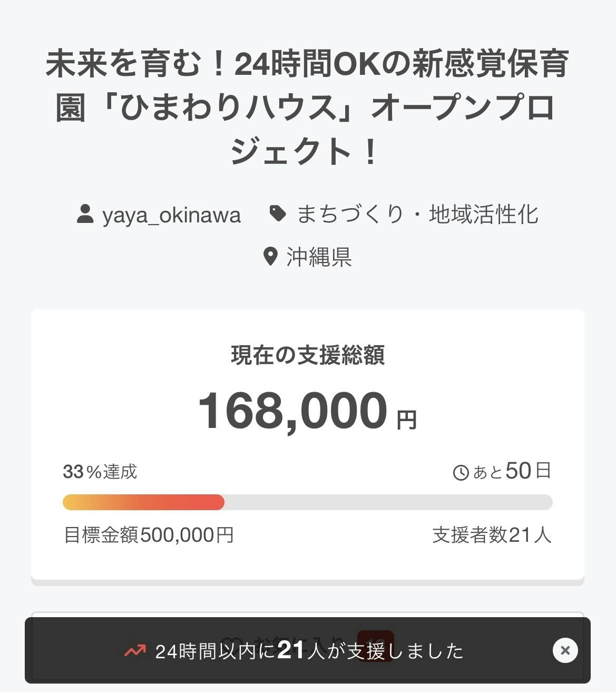Click the unfilled gray part of progress bar
This screenshot has height=692, width=616.
(388, 502)
